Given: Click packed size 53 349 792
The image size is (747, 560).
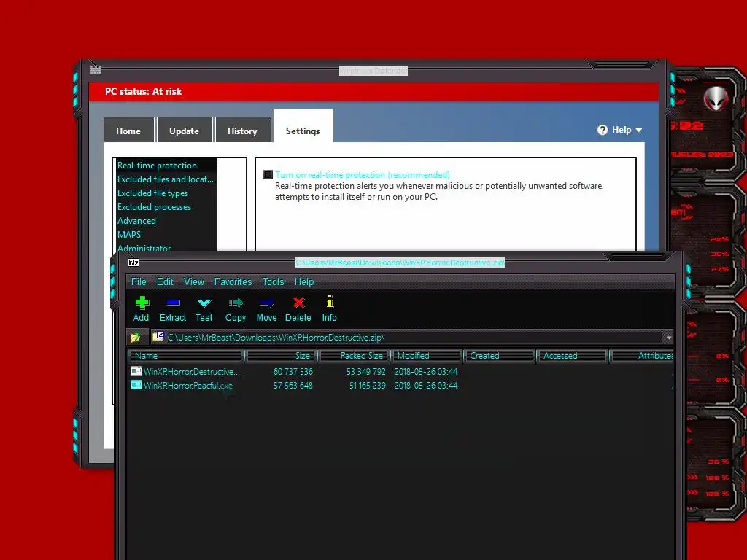Looking at the screenshot, I should 366,372.
